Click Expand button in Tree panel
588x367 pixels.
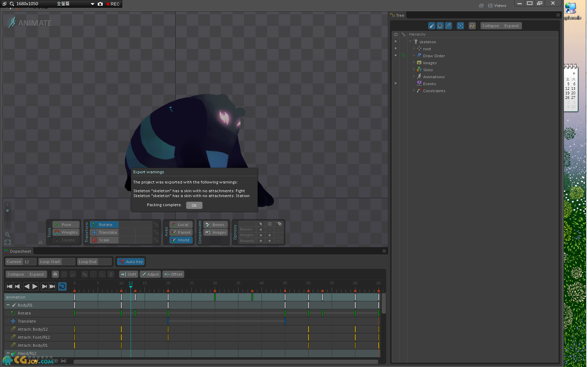pyautogui.click(x=511, y=26)
